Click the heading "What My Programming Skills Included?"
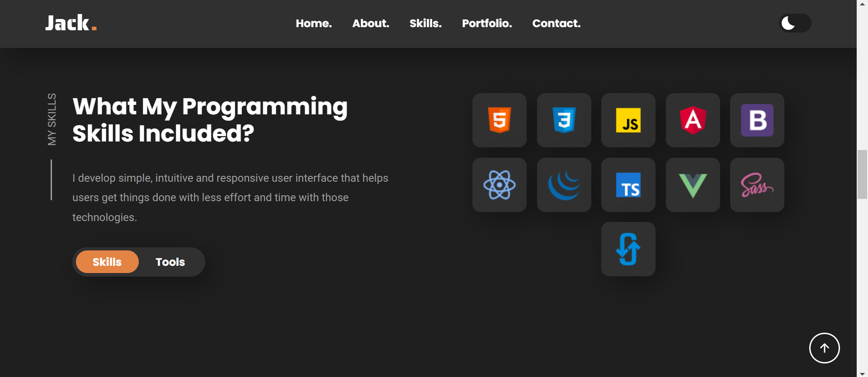Viewport: 868px width, 377px height. pos(210,120)
